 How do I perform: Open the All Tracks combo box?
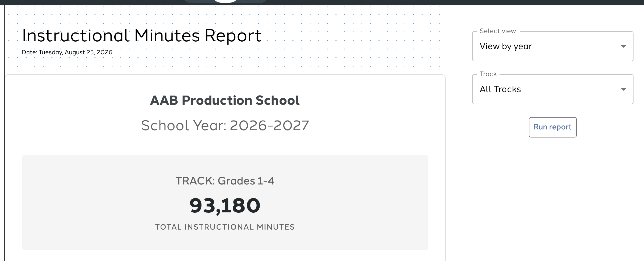click(553, 89)
